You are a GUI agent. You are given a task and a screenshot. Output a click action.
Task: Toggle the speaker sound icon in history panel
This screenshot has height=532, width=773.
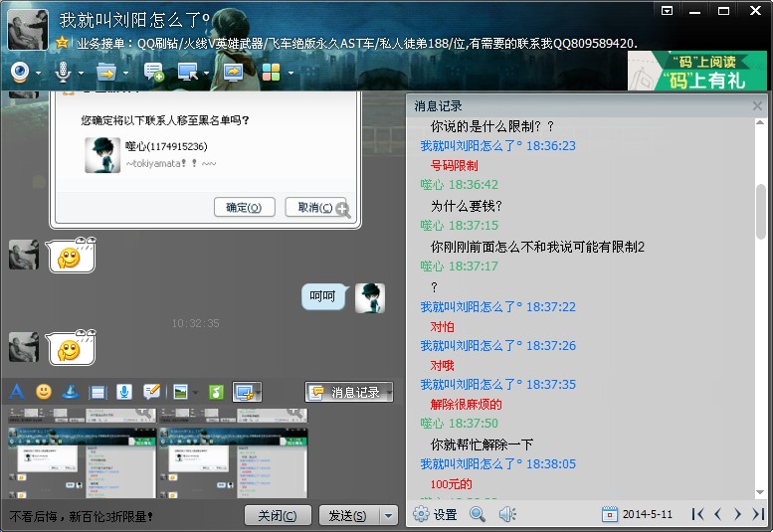[x=507, y=514]
